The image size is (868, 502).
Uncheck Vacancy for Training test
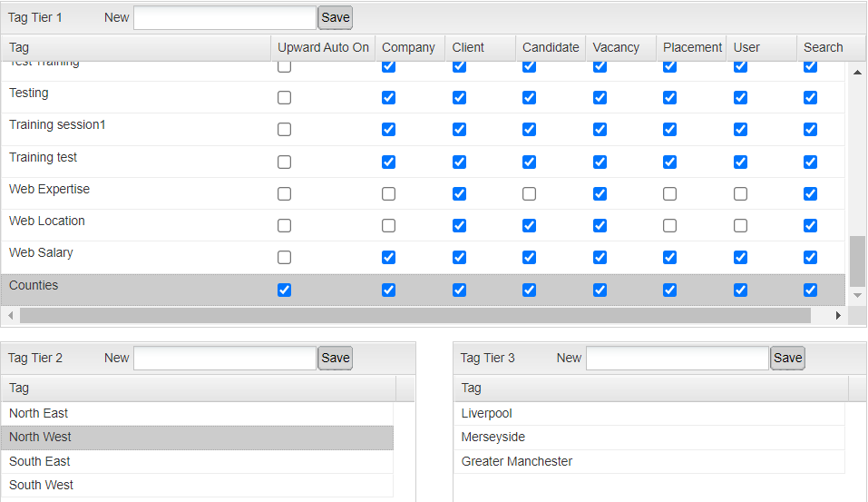[x=600, y=162]
